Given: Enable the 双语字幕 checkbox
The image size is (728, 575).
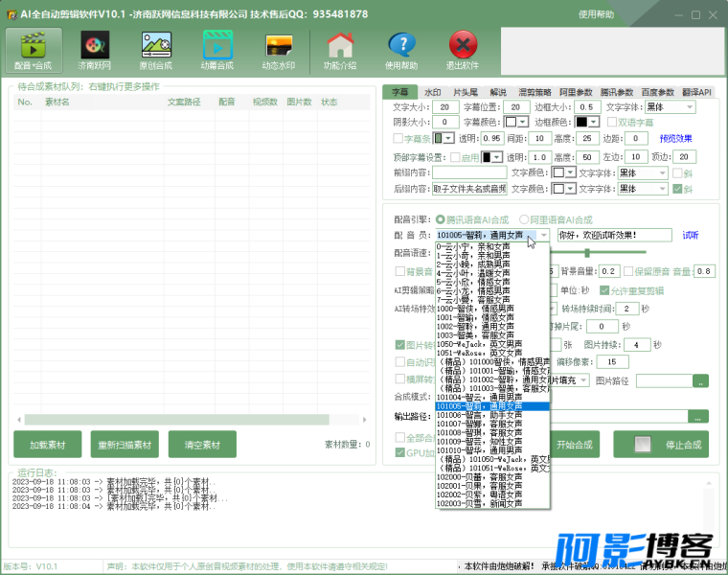Looking at the screenshot, I should pyautogui.click(x=612, y=122).
